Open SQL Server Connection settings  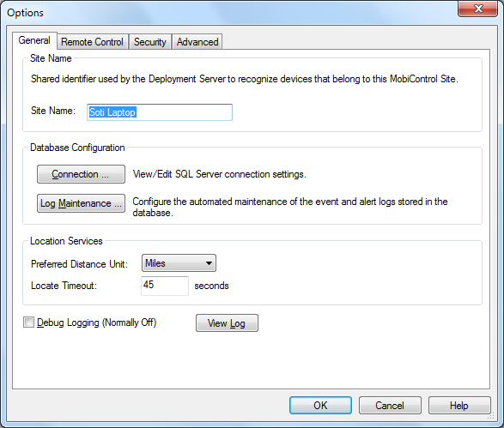(x=81, y=174)
